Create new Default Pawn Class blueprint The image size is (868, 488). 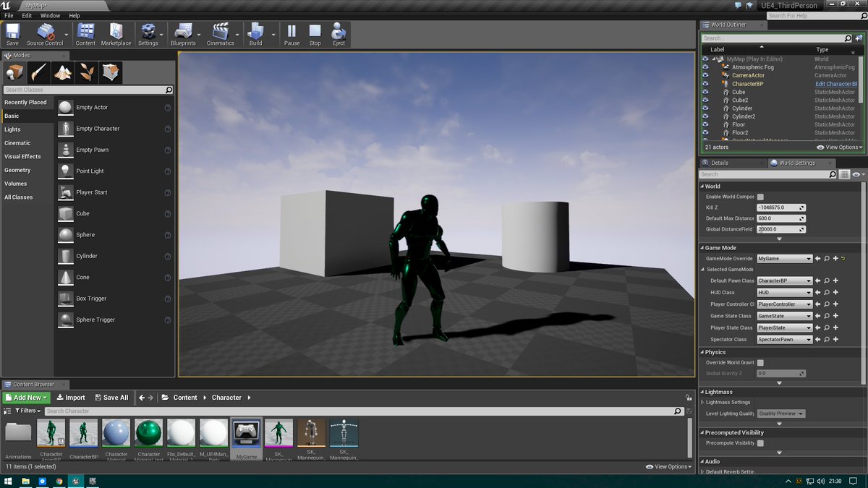[x=835, y=281]
